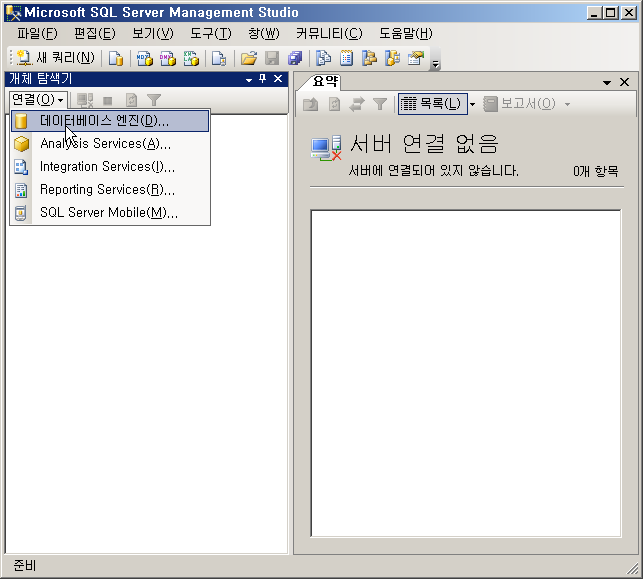Open the Summary pane active files dropdown arrow
This screenshot has width=643, height=579.
click(607, 83)
